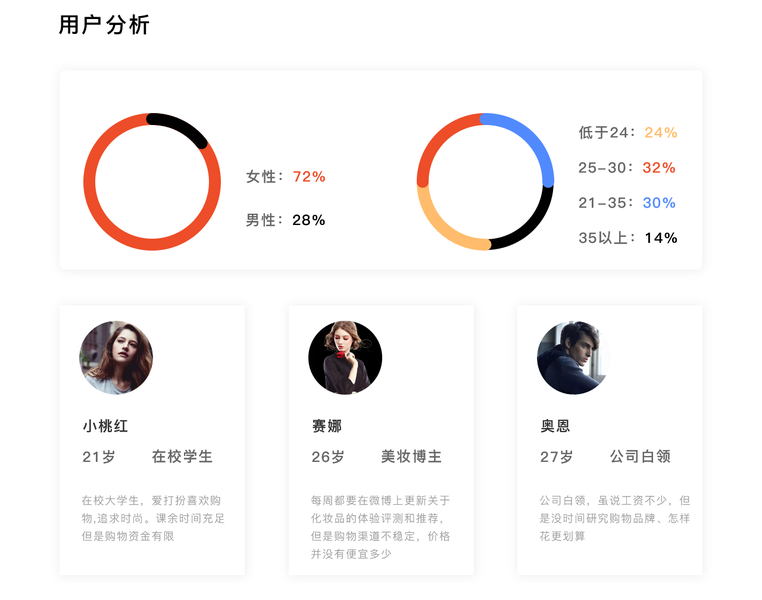762x600 pixels.
Task: Click the 男性 28% legend label
Action: 286,220
